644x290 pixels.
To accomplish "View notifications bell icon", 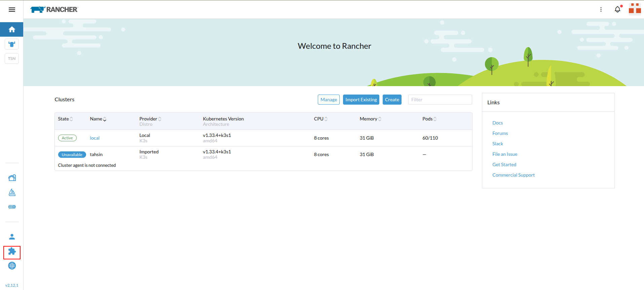I will click(617, 9).
